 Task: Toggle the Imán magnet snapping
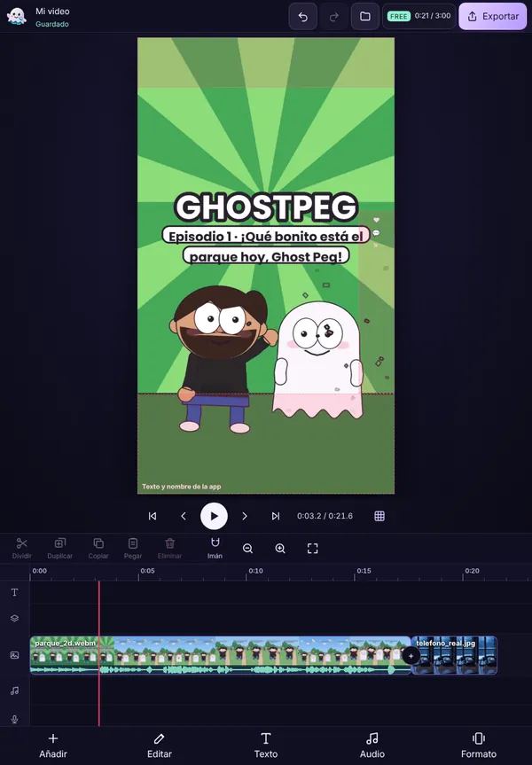tap(215, 549)
